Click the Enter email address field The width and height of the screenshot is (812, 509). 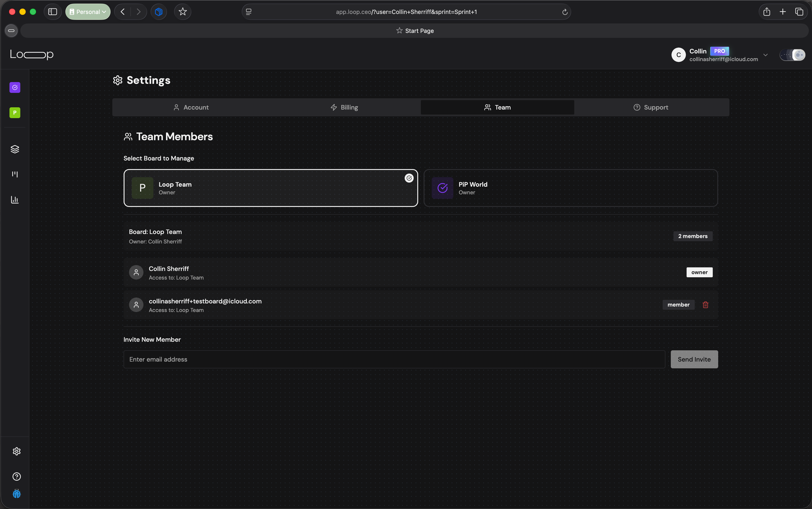point(394,359)
